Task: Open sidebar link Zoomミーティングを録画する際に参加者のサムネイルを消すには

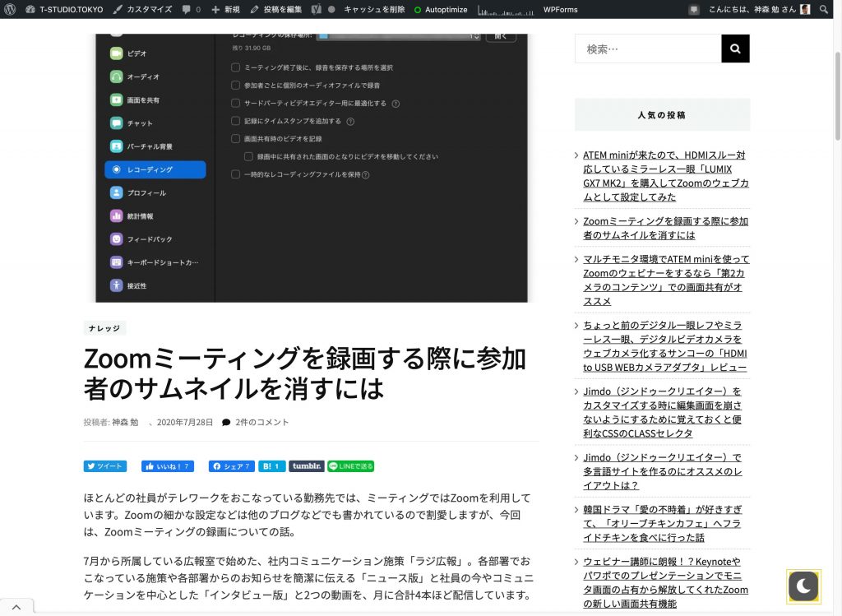Action: click(666, 229)
